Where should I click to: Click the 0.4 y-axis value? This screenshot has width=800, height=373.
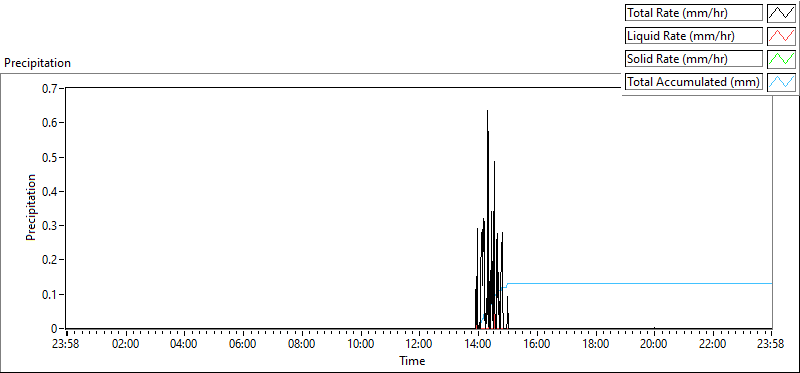49,191
